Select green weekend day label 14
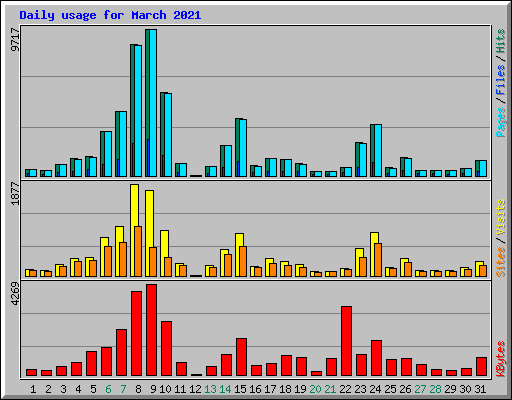The height and width of the screenshot is (400, 512). click(x=225, y=389)
